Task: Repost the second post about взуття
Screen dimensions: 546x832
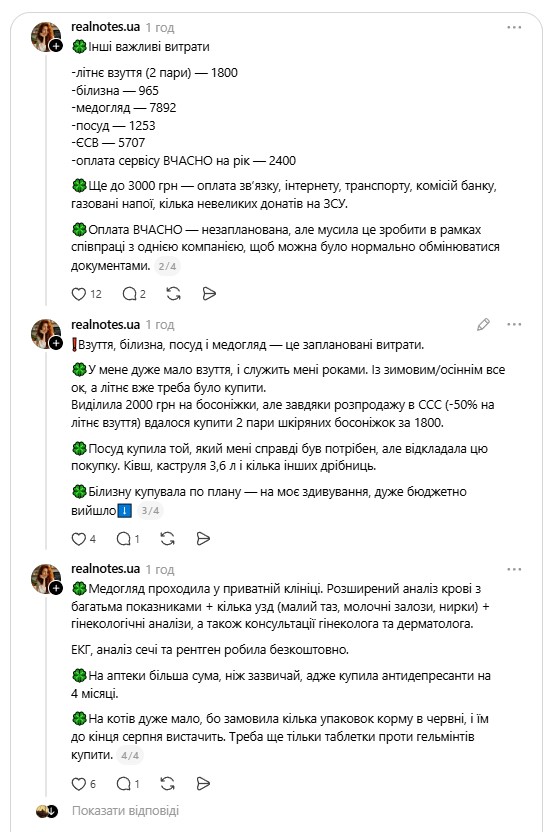Action: coord(168,539)
